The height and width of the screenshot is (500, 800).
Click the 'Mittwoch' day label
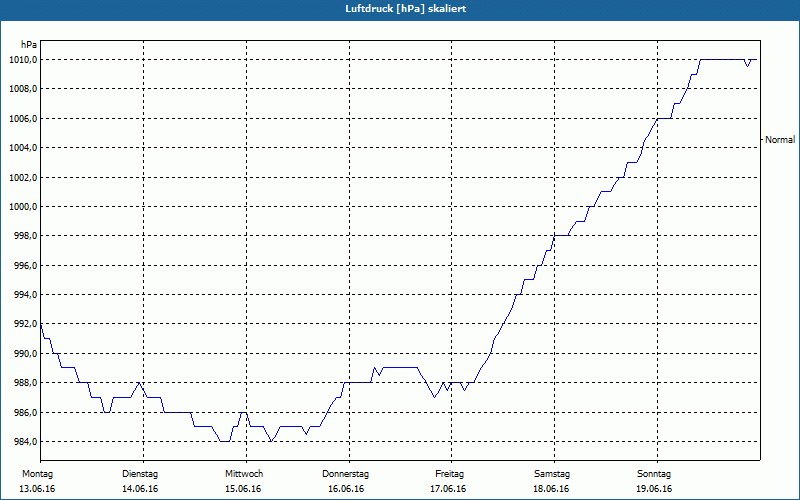point(244,474)
